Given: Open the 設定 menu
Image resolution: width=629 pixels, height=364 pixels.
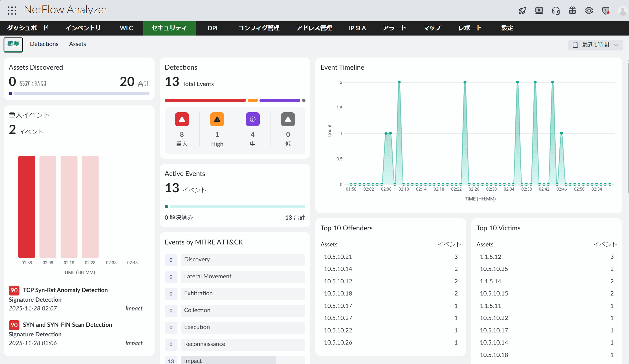Looking at the screenshot, I should coord(507,28).
